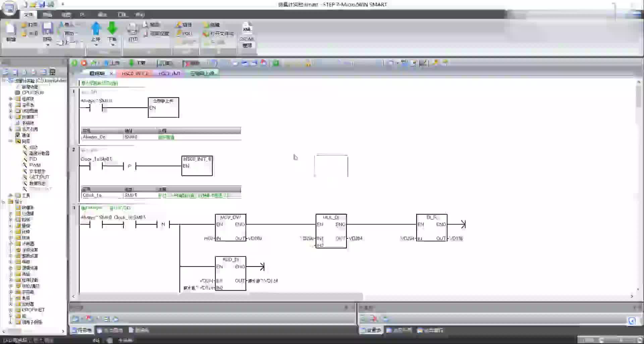Viewport: 644px width, 344px height.
Task: Click the 创建 library create icon
Action: 211,25
